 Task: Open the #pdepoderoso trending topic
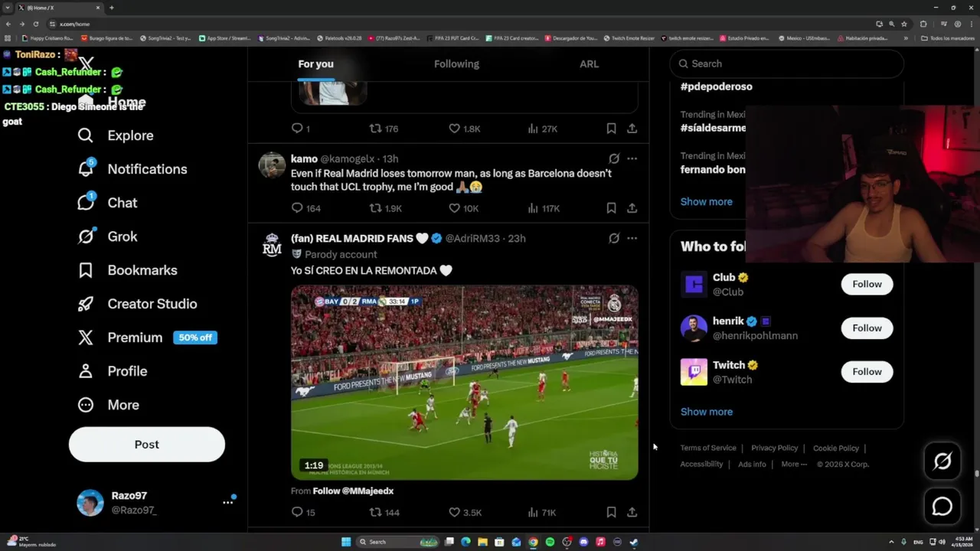(x=716, y=86)
